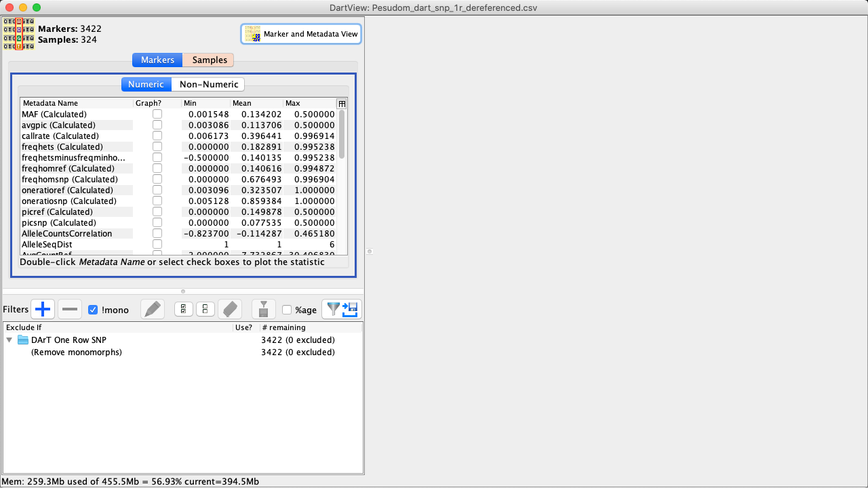Image resolution: width=868 pixels, height=488 pixels.
Task: Switch to the Samples tab
Action: pos(210,60)
